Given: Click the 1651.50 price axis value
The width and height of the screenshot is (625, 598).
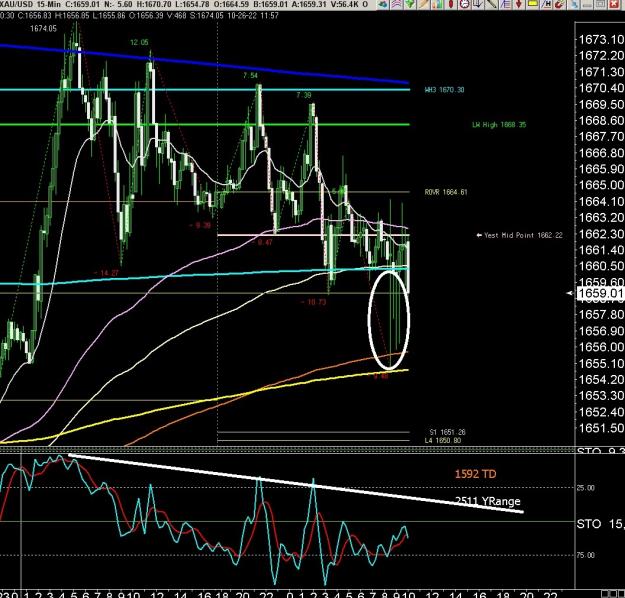Looking at the screenshot, I should click(x=601, y=428).
